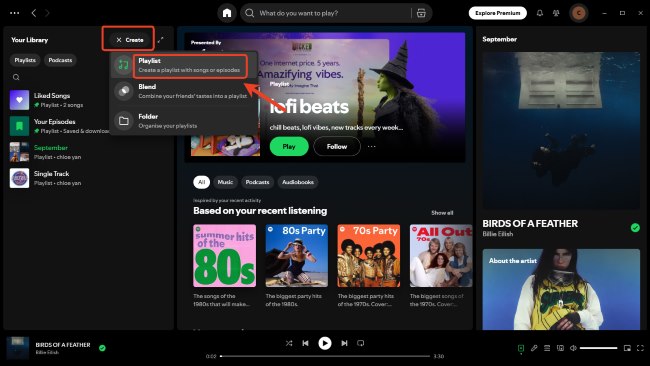Seek on the playback progress bar
650x366 pixels.
click(x=325, y=356)
